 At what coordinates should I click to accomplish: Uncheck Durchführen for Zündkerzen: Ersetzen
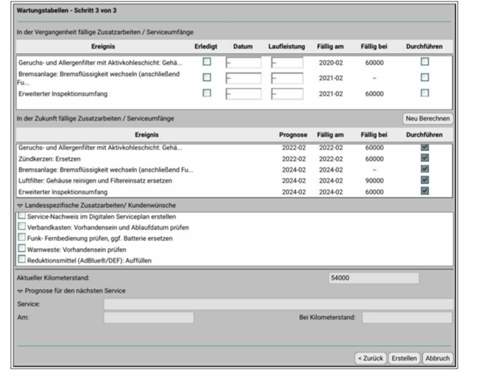click(x=425, y=158)
